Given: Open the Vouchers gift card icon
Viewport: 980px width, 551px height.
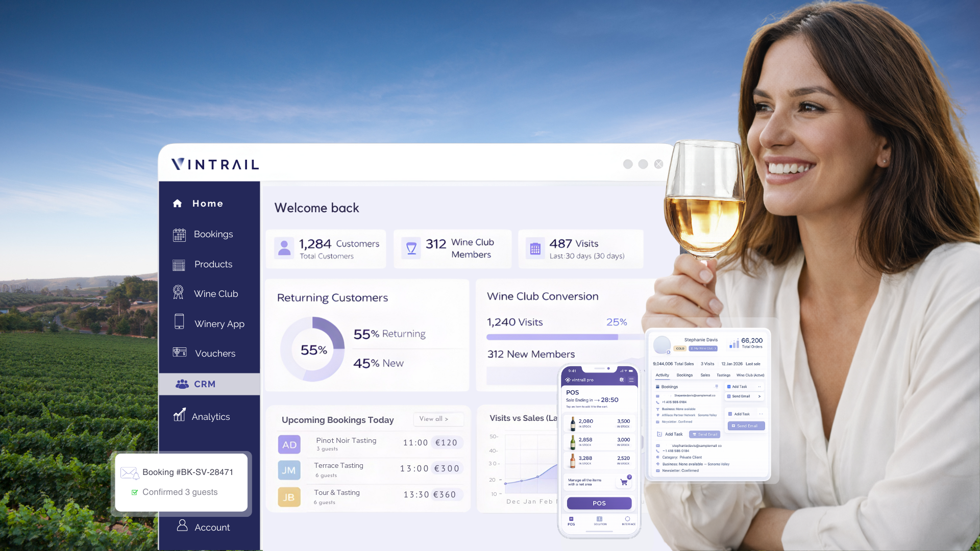Looking at the screenshot, I should (180, 352).
